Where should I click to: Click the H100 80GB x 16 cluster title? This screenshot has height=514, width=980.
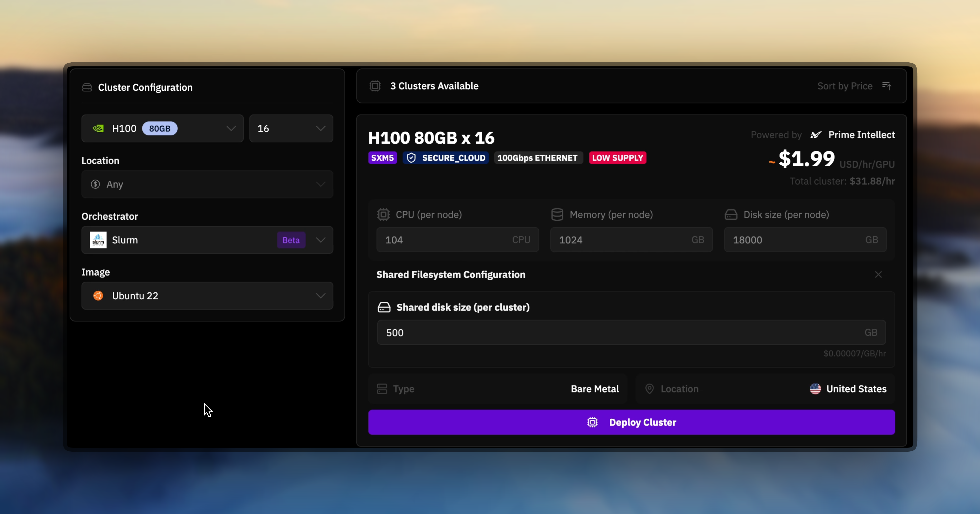[x=431, y=138]
